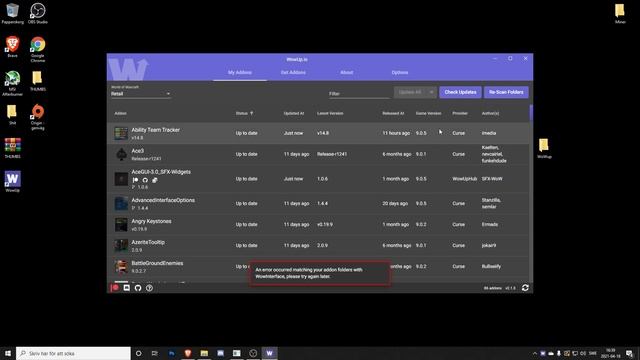Open the GitHub icon in the bottom bar

(138, 288)
